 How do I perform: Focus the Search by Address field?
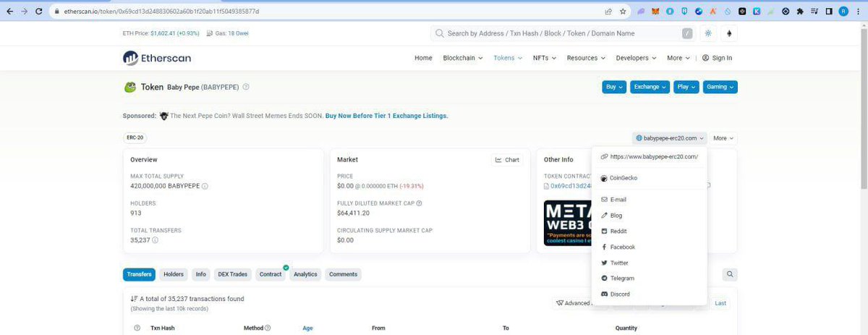563,33
